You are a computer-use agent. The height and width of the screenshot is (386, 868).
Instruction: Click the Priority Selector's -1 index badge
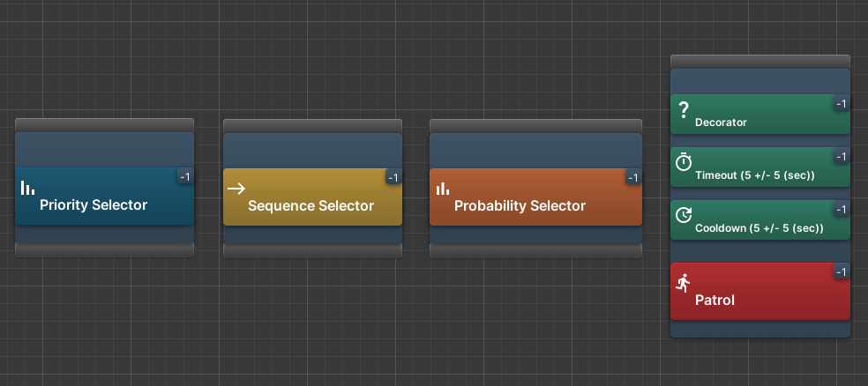[184, 176]
